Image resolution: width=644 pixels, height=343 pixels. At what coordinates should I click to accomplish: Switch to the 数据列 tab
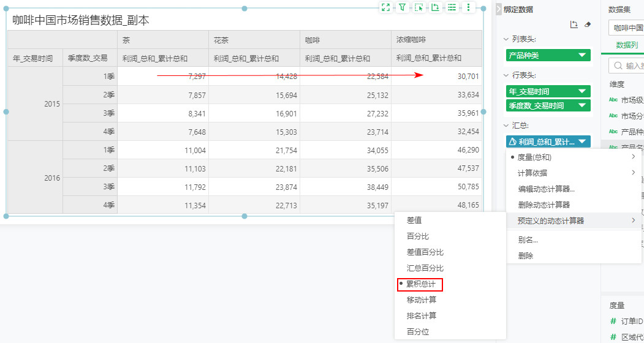626,45
